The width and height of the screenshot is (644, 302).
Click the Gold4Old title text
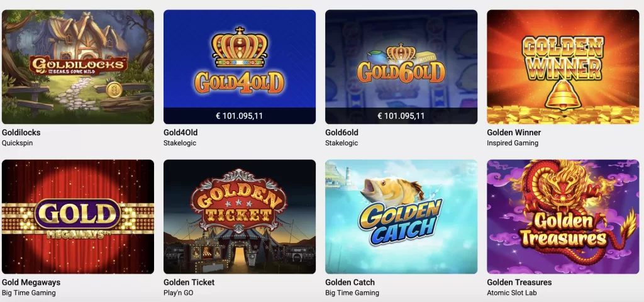coord(180,133)
